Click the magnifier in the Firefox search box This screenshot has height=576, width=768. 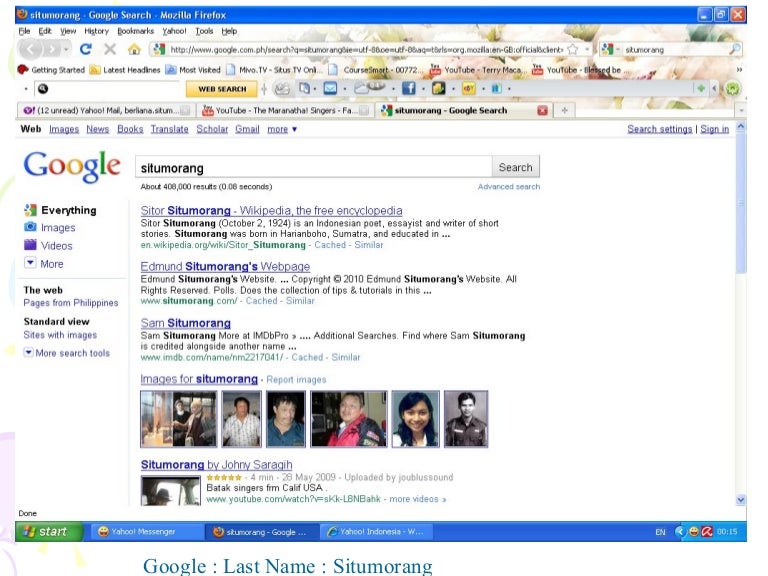(x=735, y=49)
